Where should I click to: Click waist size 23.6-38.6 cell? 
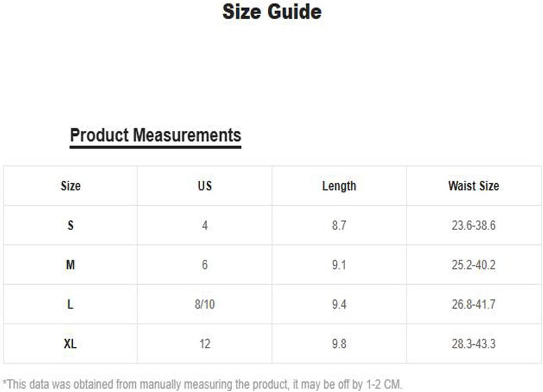pos(473,225)
